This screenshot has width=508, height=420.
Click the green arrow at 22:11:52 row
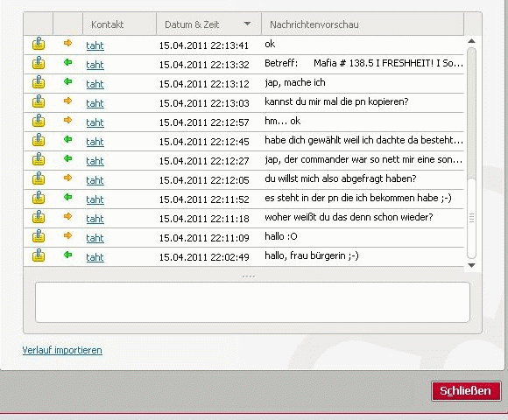(x=67, y=197)
